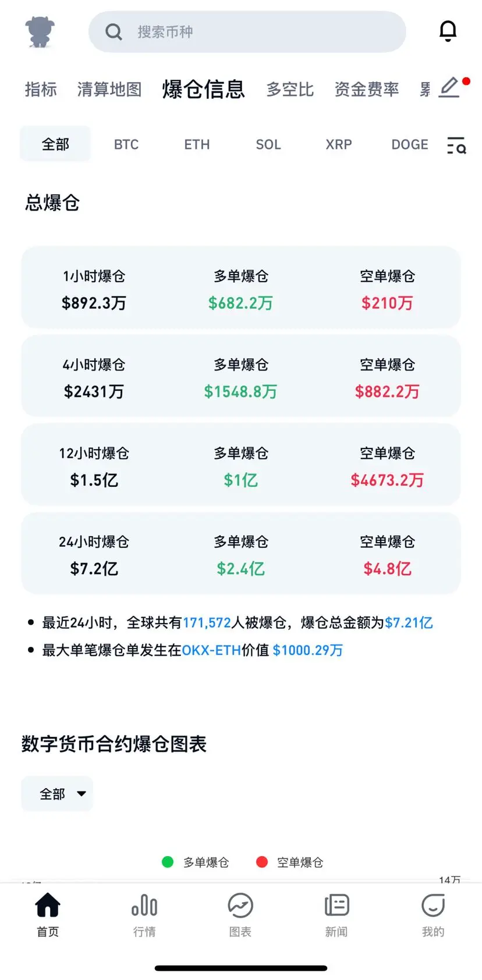Toggle 空单爆仓 red legend series
482x980 pixels.
click(x=289, y=862)
